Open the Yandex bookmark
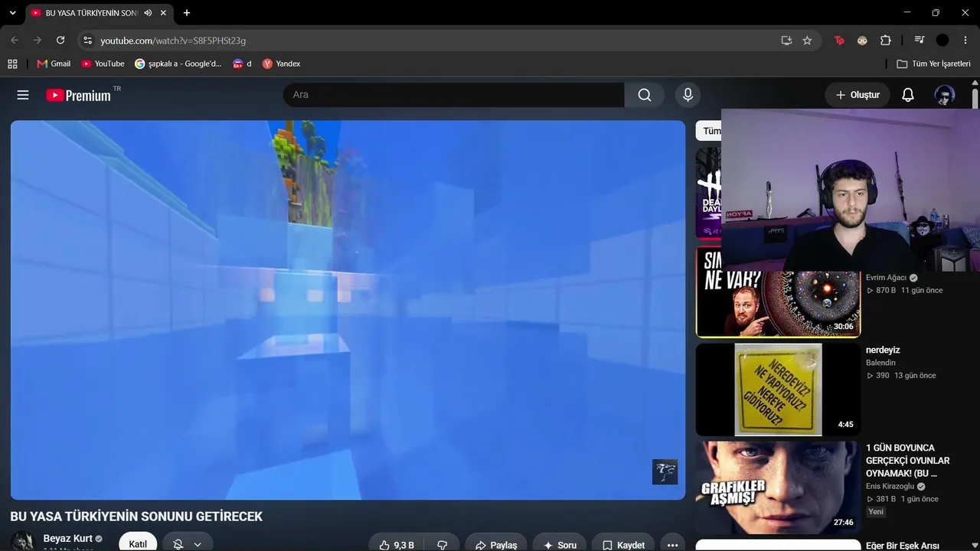 (x=281, y=64)
